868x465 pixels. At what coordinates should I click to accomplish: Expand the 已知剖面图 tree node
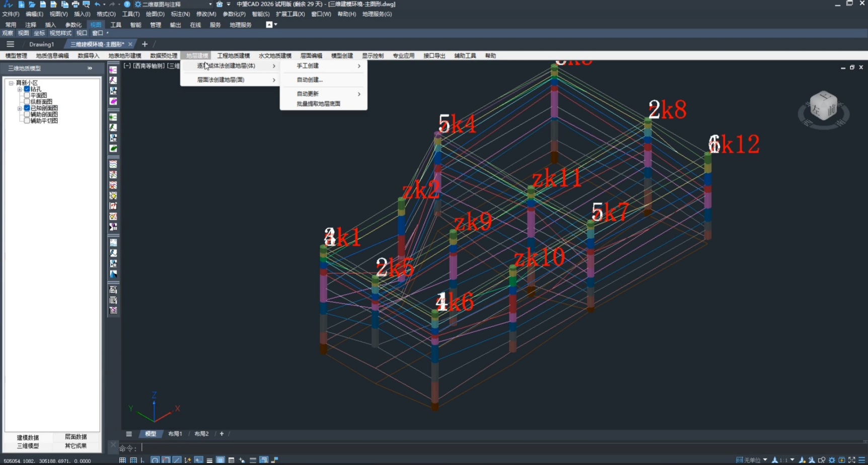[x=20, y=108]
